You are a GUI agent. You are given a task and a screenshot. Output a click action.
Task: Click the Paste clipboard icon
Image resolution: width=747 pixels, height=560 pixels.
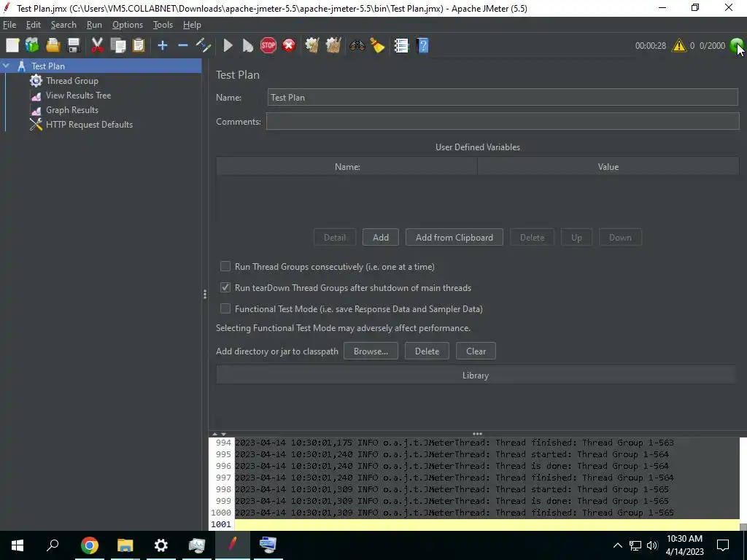coord(138,46)
